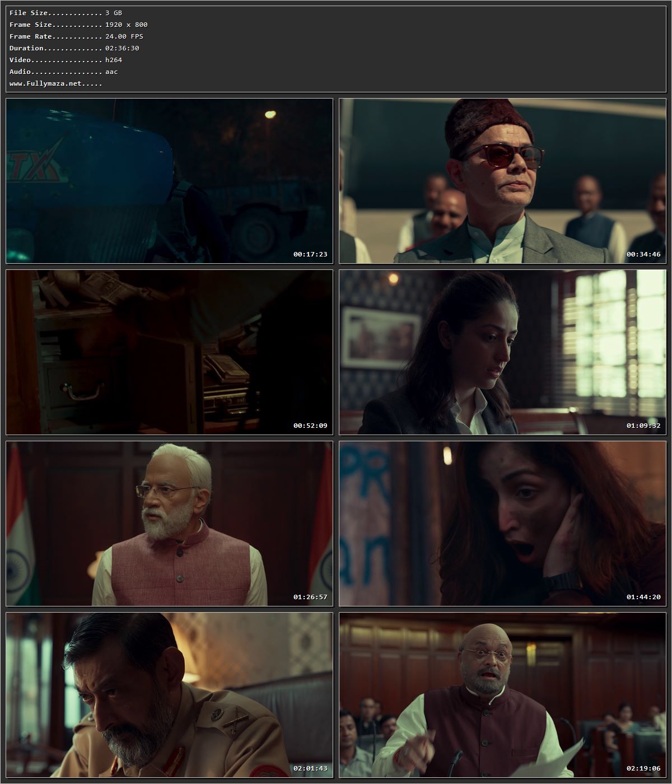Select the File Size value "3 GB"
Viewport: 672px width, 784px height.
114,13
